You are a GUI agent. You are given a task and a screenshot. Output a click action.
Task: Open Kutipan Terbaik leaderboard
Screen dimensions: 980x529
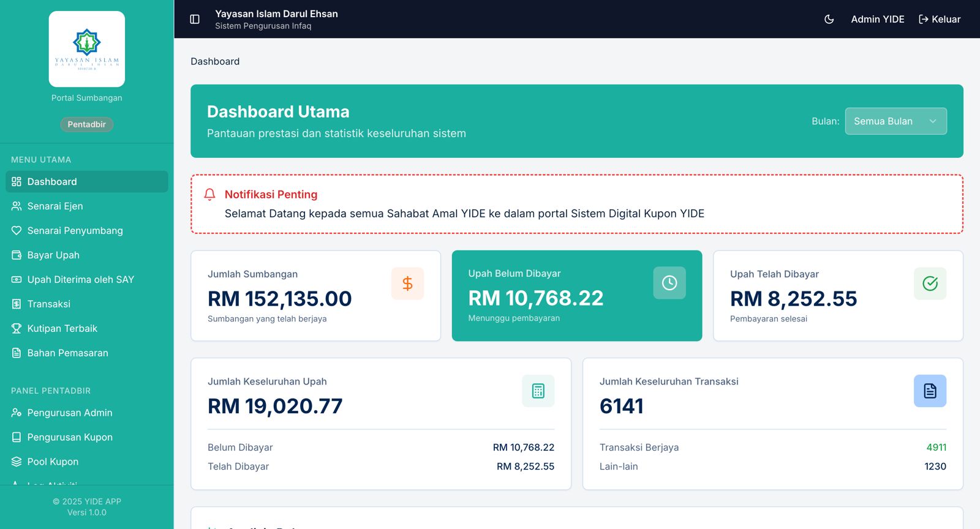tap(87, 329)
